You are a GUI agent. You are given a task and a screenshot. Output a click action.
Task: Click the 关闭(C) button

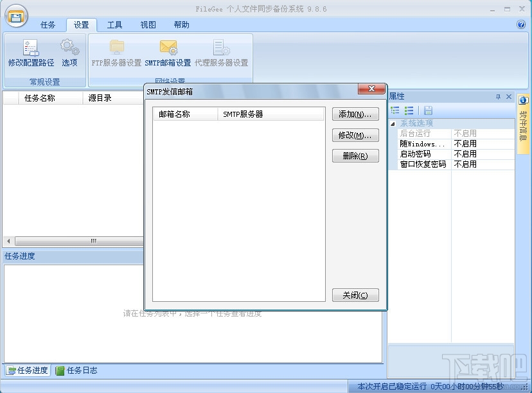point(355,295)
